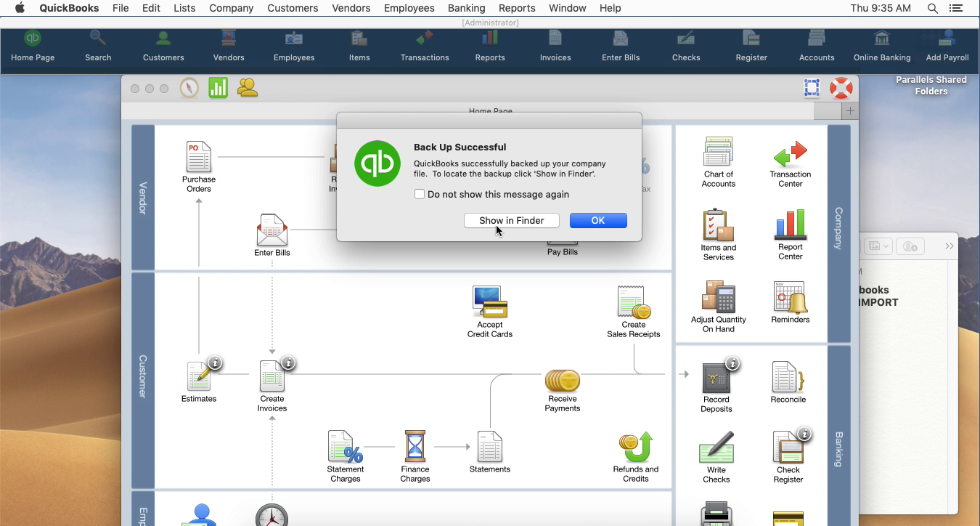
Task: Open Create Invoices
Action: (272, 386)
